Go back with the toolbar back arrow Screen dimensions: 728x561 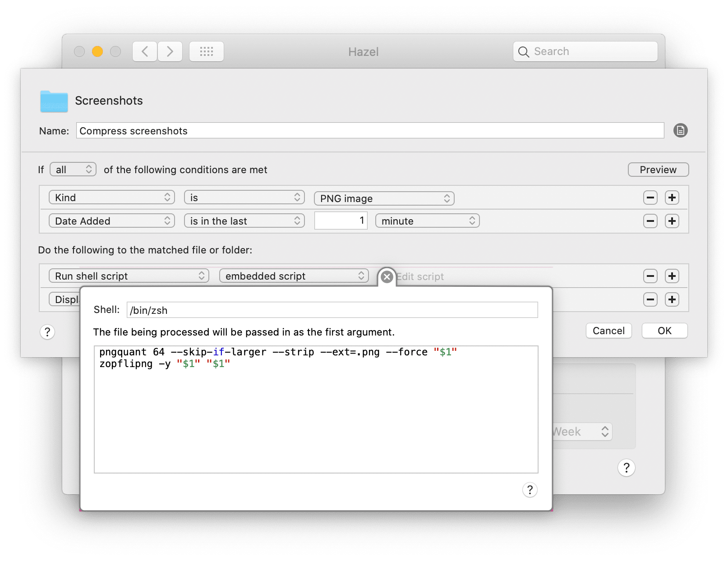(145, 51)
